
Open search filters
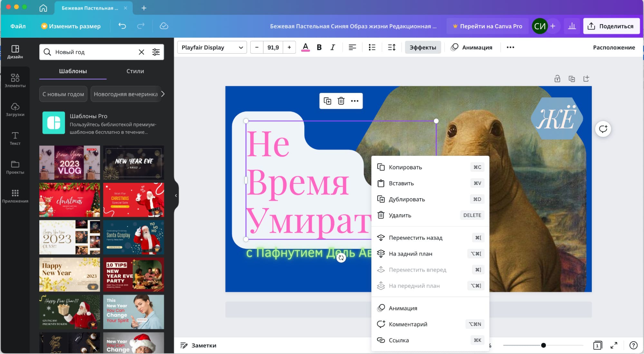coord(156,52)
